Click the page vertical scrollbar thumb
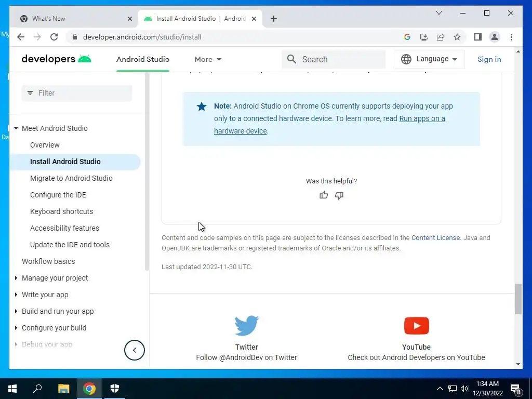 tap(518, 299)
